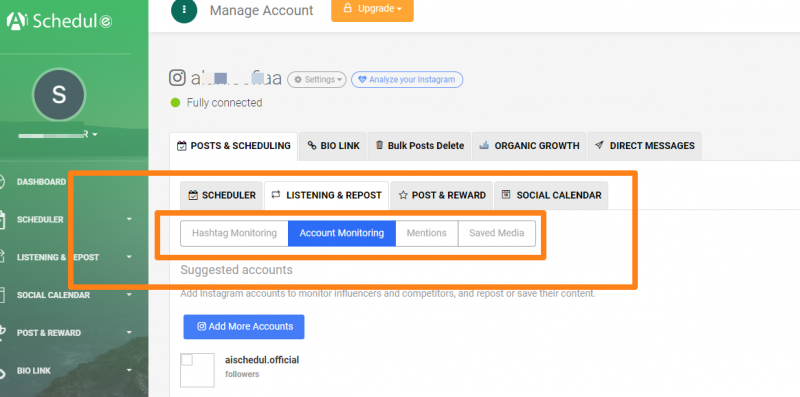Switch to the Direct Messages tab
This screenshot has height=397, width=800.
[x=645, y=146]
